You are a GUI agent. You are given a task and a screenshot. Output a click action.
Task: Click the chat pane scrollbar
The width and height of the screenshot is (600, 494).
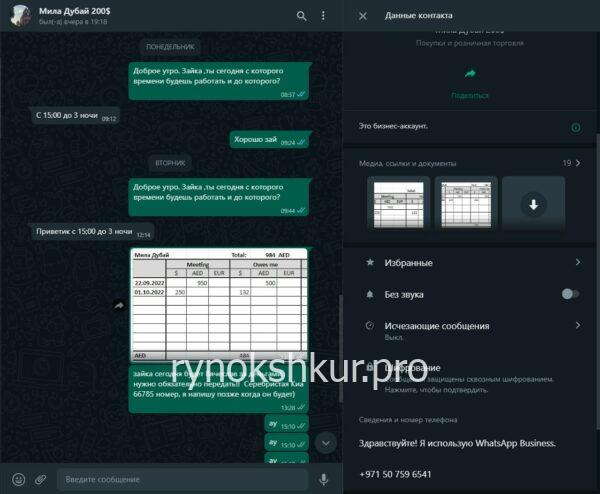(x=341, y=348)
